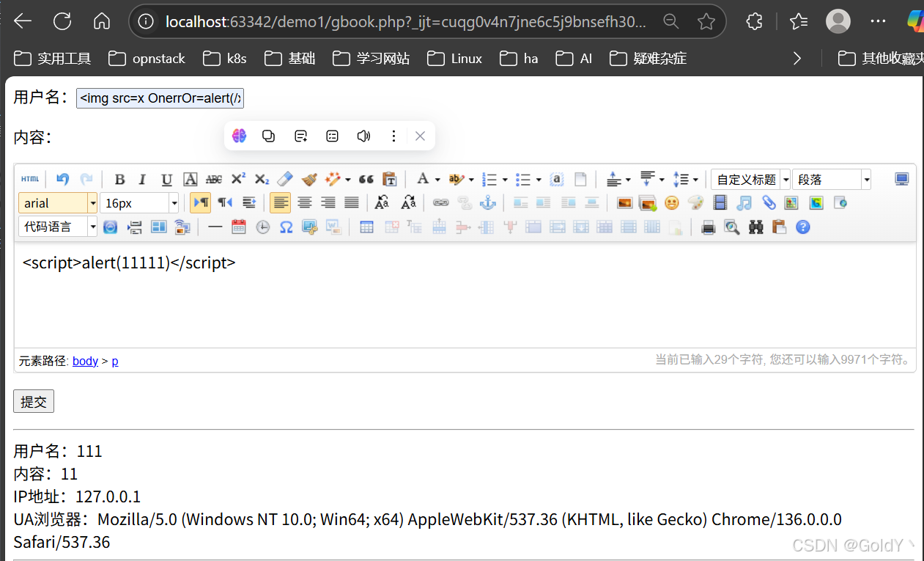
Task: Open the 实用工具 bookmarks folder
Action: pos(52,59)
